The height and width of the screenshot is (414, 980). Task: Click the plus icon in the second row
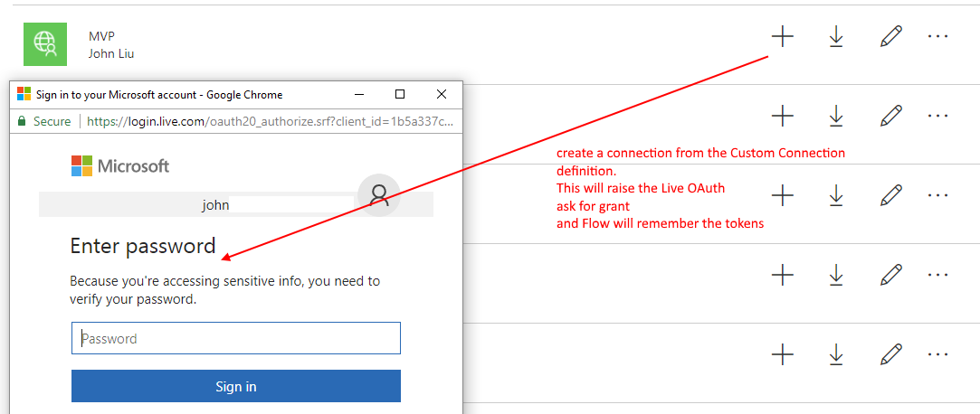782,116
